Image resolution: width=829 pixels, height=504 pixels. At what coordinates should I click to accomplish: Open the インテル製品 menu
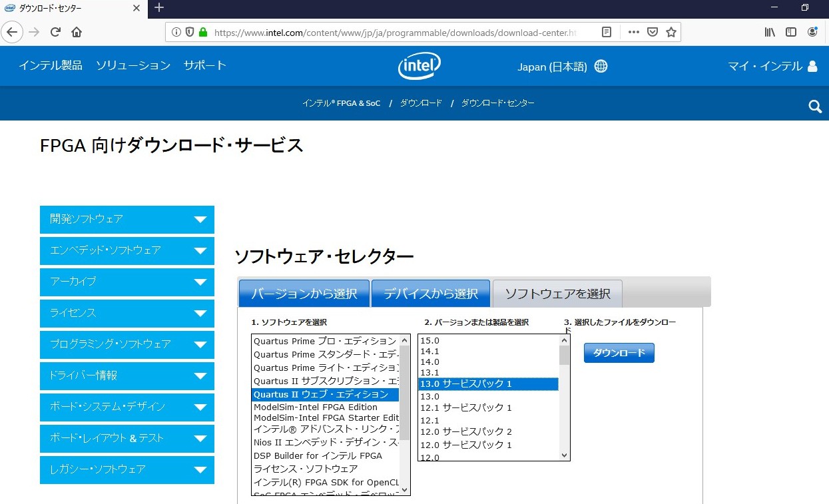coord(51,65)
